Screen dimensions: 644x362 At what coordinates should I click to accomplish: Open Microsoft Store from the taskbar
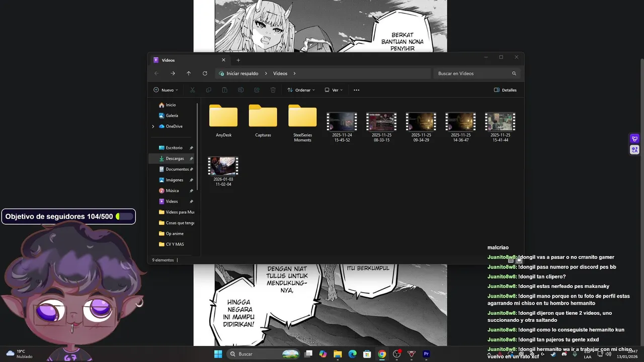(x=367, y=354)
